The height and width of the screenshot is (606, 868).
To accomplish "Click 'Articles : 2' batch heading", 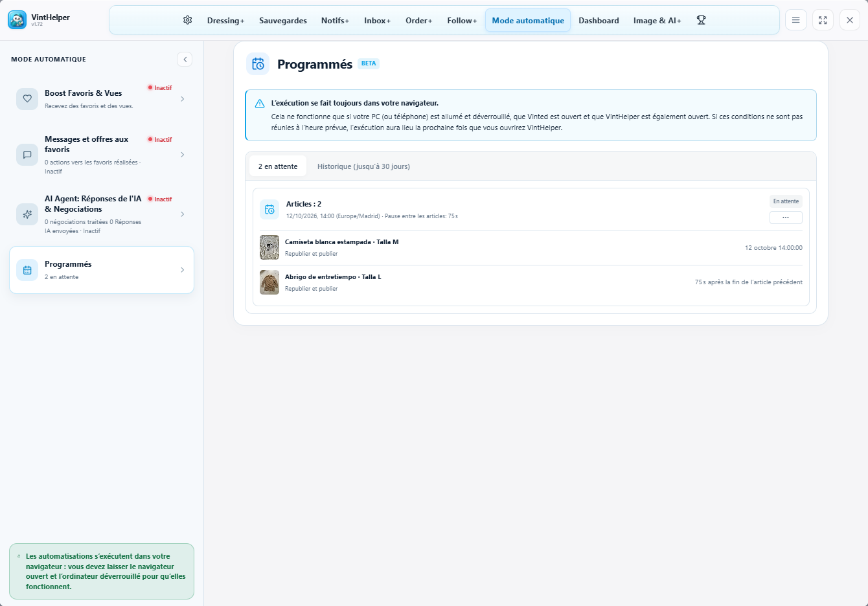I will 304,204.
